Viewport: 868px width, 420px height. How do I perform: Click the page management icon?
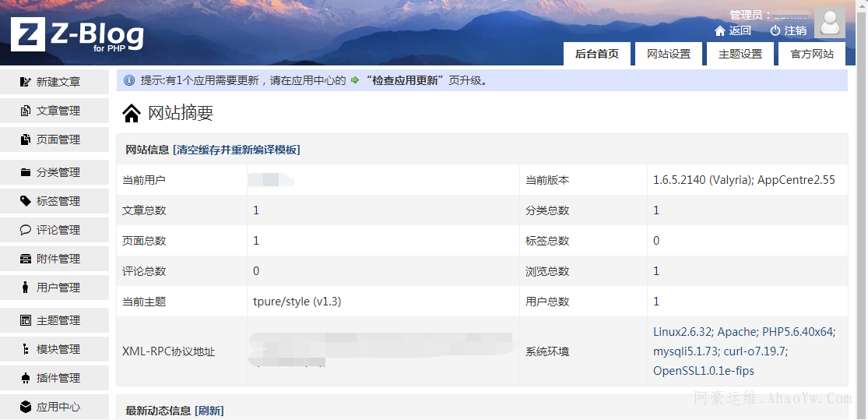[26, 139]
